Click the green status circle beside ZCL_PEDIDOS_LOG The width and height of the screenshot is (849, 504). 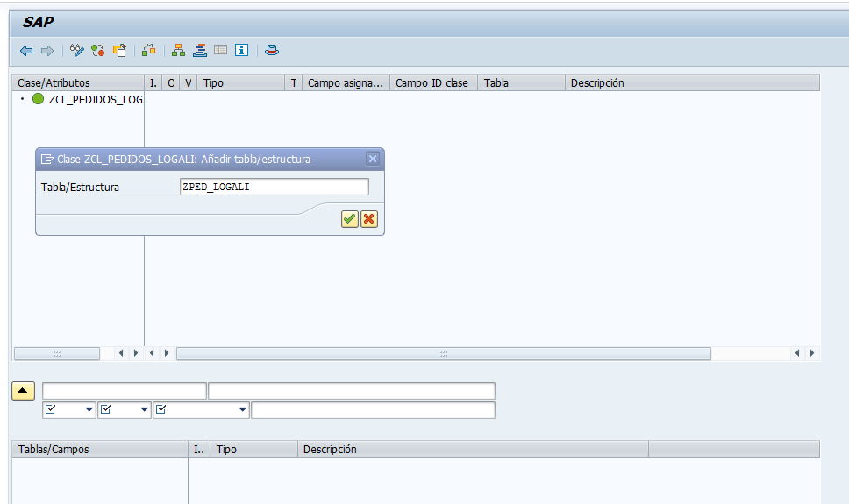(38, 98)
